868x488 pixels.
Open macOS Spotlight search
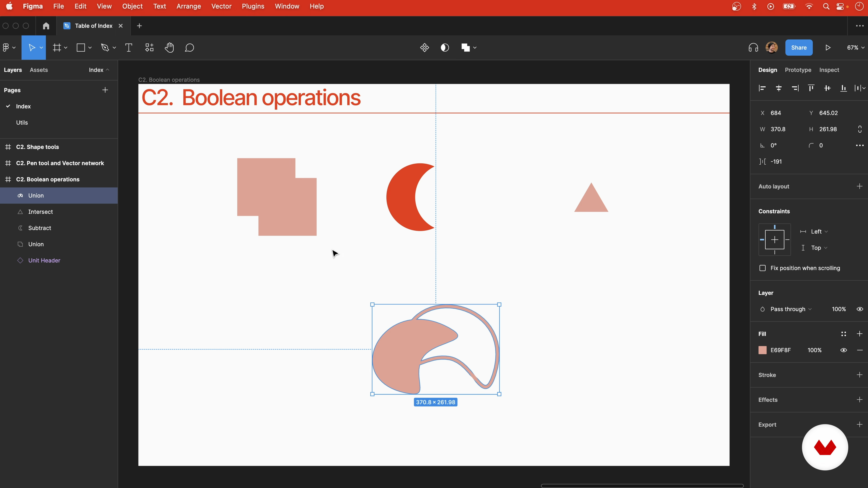[x=826, y=6]
